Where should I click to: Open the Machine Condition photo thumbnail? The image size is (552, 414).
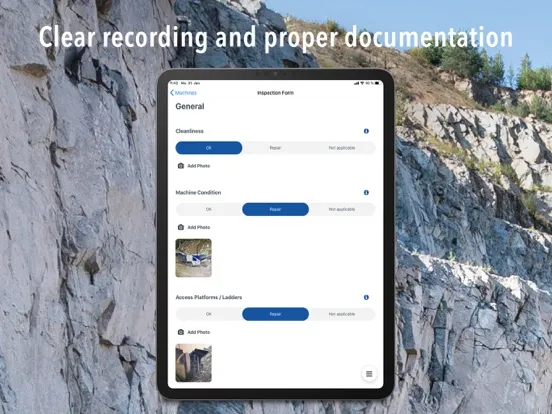point(194,258)
